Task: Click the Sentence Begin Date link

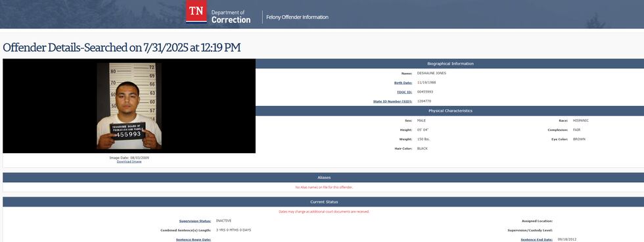Action: coord(193,239)
